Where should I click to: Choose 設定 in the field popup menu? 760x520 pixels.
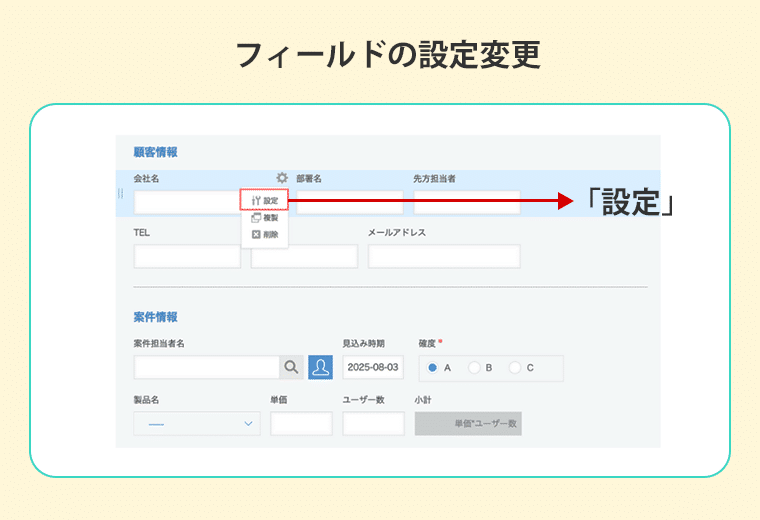tap(265, 200)
